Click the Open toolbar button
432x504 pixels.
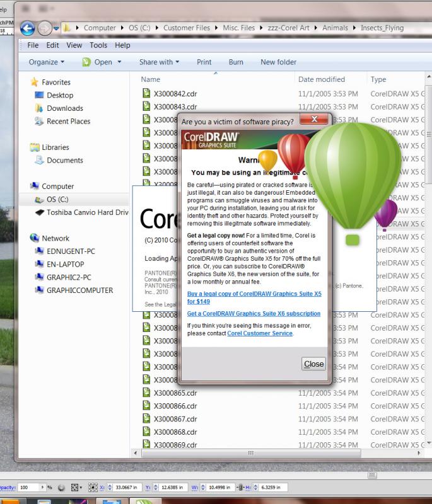[98, 62]
